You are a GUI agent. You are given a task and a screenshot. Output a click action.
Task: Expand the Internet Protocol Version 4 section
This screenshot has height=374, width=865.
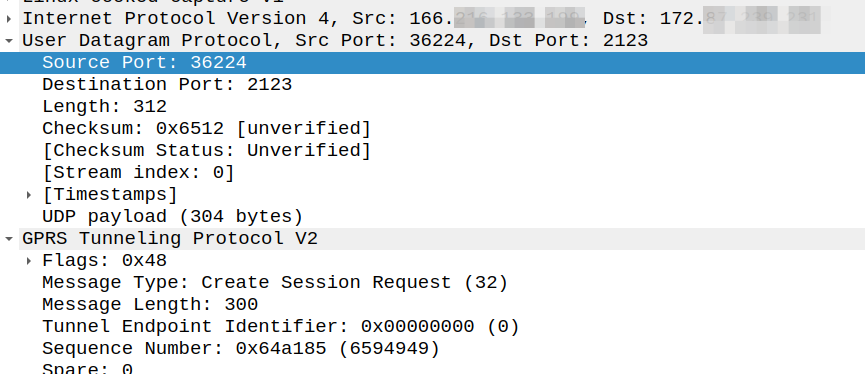pos(8,19)
